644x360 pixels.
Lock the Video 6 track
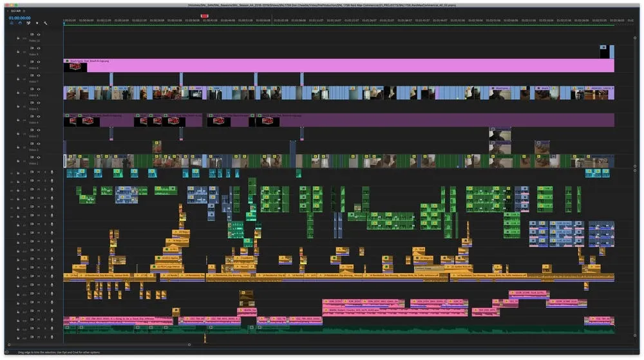click(18, 93)
